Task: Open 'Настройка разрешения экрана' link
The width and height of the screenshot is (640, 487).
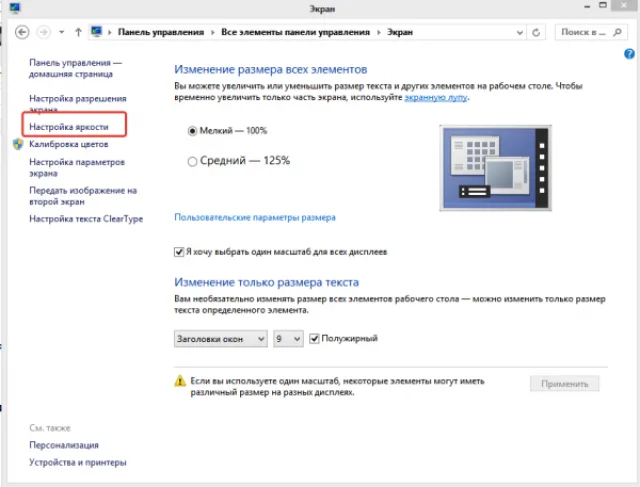Action: (78, 103)
